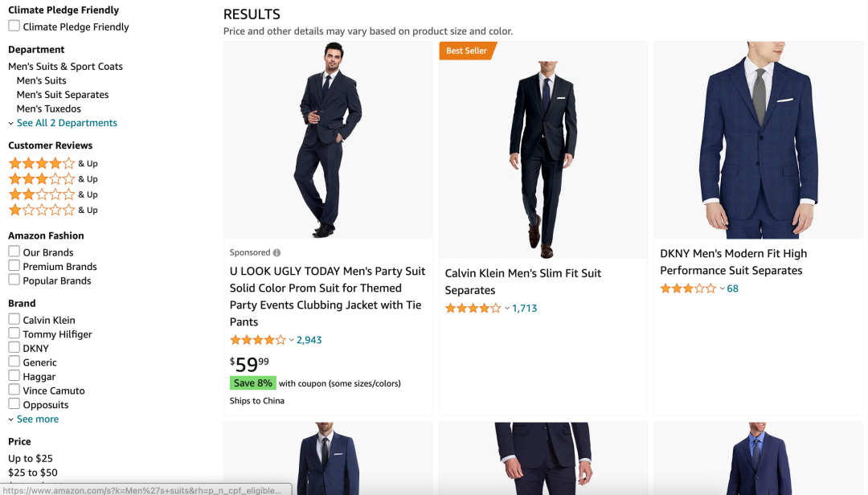Viewport: 868px width, 495px height.
Task: Click the DKNY blue suit product image
Action: pos(758,140)
